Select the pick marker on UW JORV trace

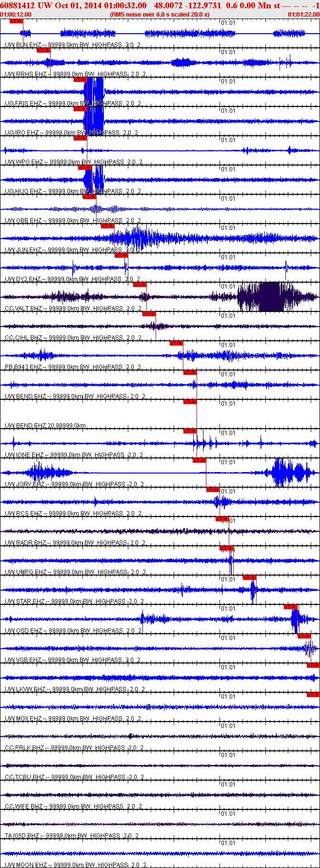(x=200, y=460)
